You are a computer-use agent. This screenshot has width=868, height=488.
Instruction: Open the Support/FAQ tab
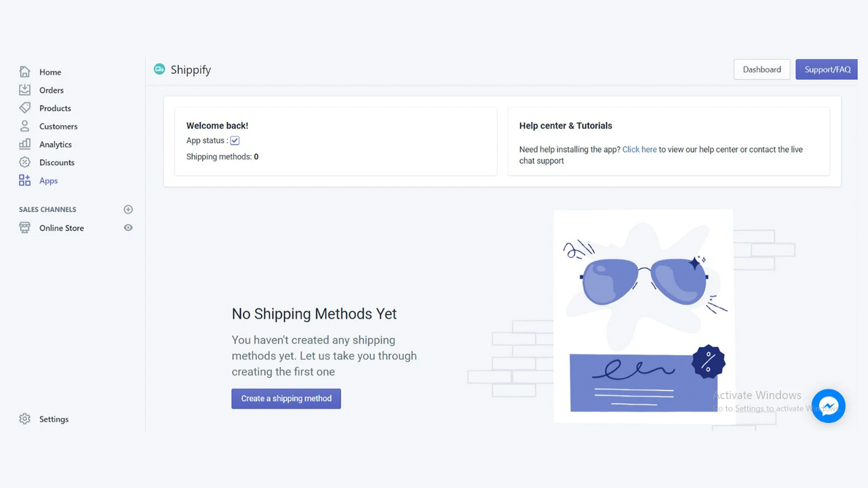(827, 69)
